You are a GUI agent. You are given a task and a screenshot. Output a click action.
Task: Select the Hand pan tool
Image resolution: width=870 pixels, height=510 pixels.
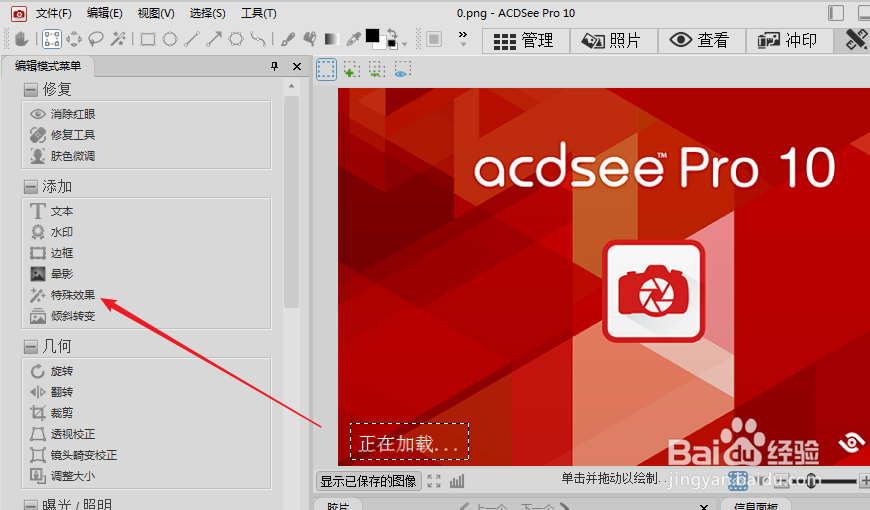pos(22,39)
